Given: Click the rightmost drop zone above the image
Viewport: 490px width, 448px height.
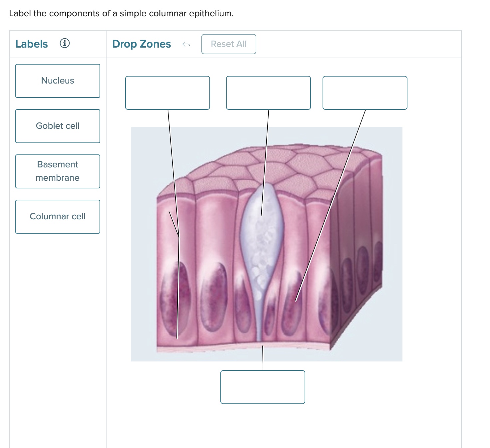Looking at the screenshot, I should point(365,93).
